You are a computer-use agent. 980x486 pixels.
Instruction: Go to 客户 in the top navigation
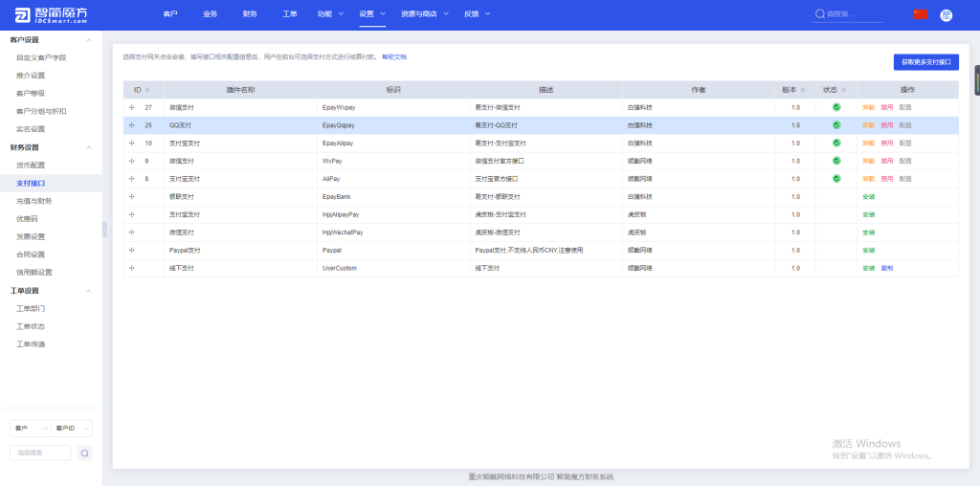tap(169, 13)
